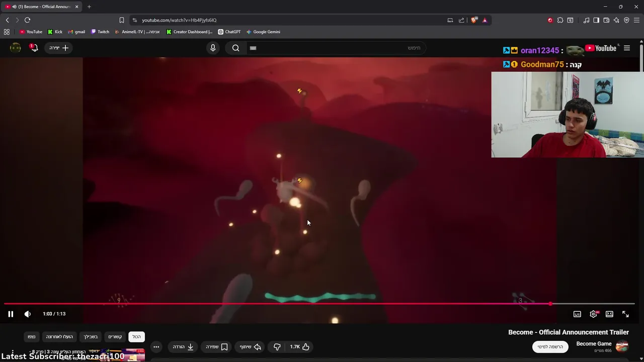Viewport: 644px width, 362px height.
Task: Open site settings icon in address bar
Action: coord(134,20)
